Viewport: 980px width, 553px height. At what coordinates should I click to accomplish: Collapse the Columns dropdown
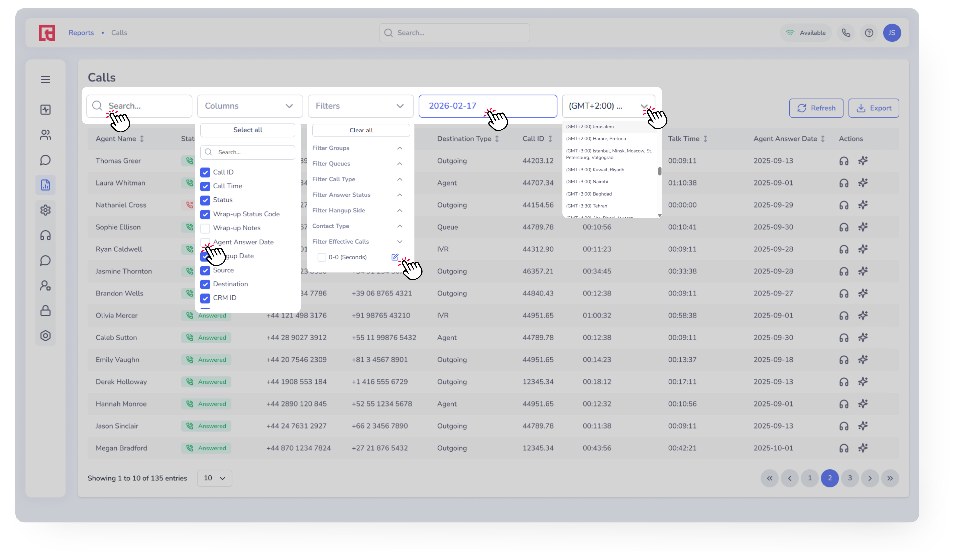coord(249,106)
